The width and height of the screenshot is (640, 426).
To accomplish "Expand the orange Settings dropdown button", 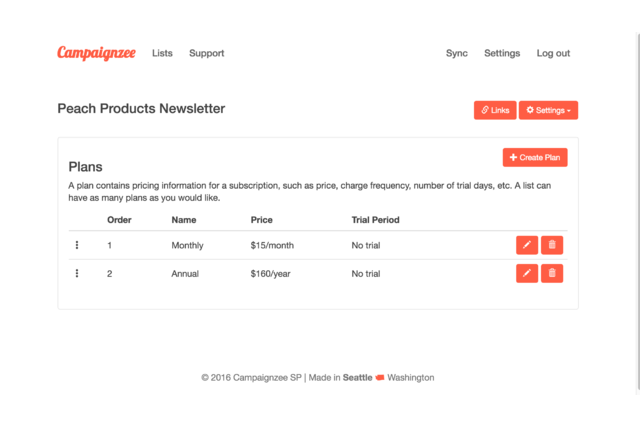I will [548, 110].
